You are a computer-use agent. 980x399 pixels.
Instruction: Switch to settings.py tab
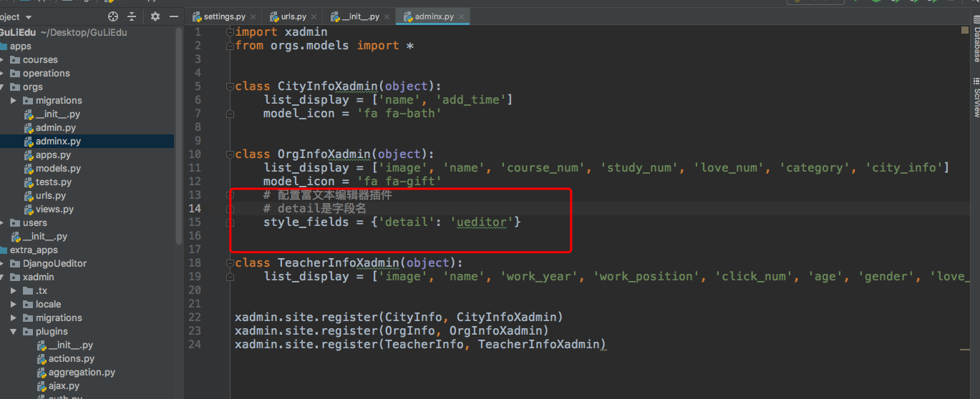(224, 16)
